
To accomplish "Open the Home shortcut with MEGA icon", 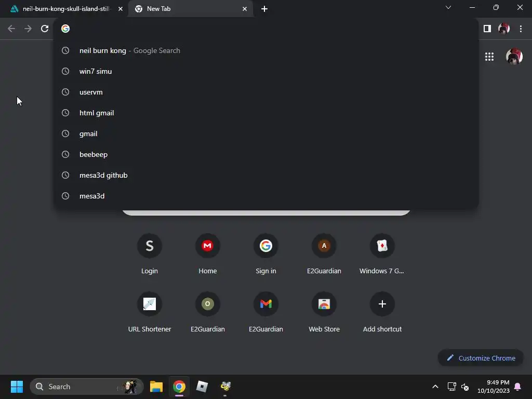I will point(208,255).
